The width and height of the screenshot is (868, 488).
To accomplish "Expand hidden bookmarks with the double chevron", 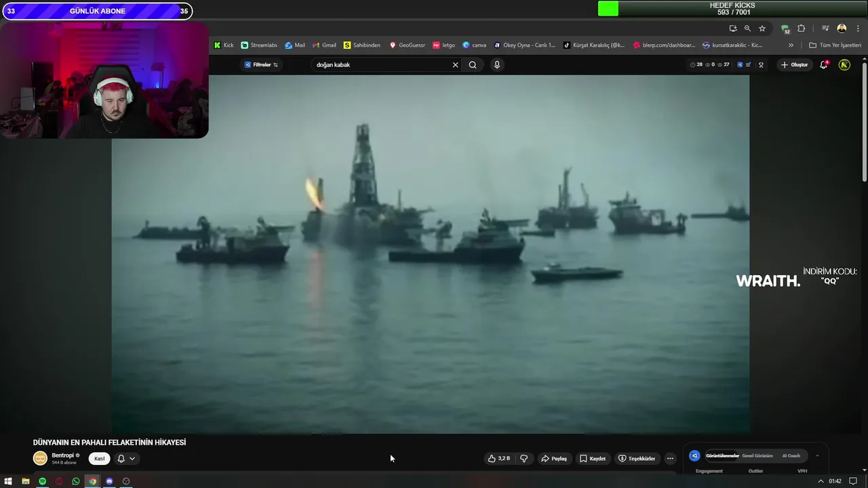I will click(791, 45).
